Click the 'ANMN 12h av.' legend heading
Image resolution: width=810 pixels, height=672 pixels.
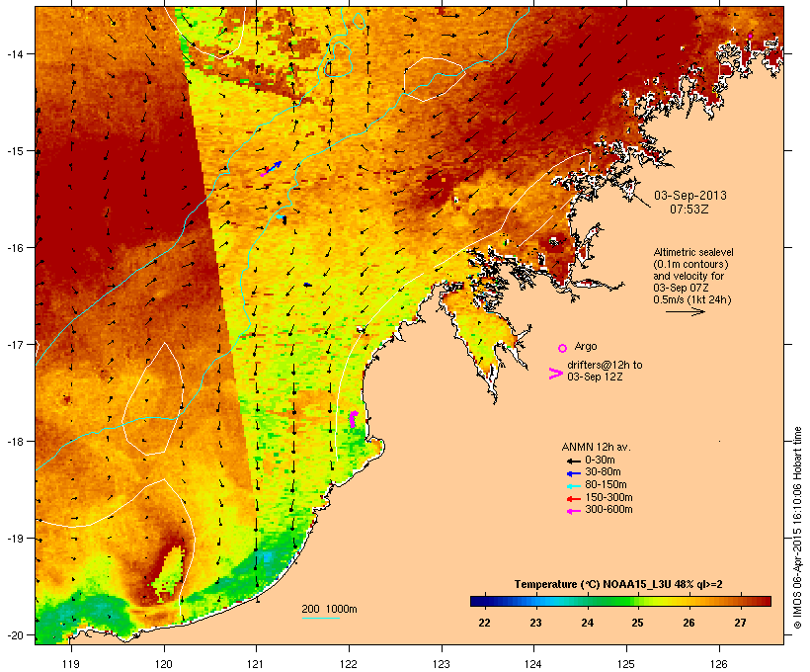(x=596, y=447)
